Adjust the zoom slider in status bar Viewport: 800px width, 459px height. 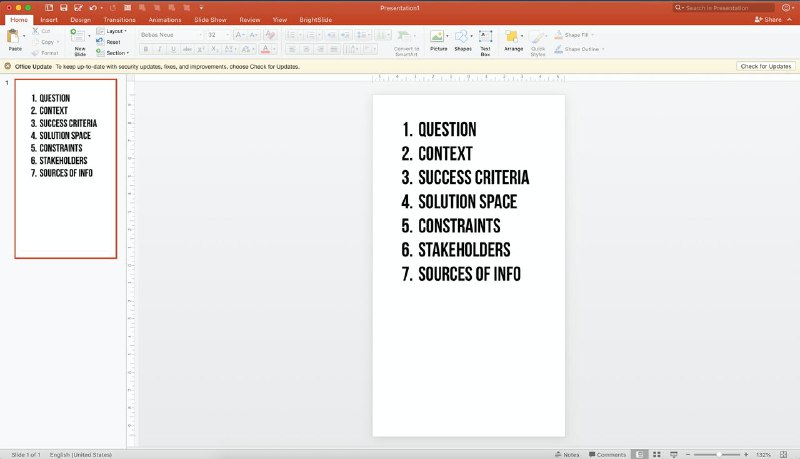718,454
